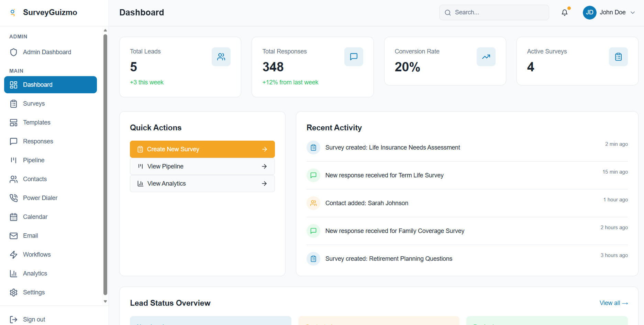Sign out of the application
The image size is (644, 325).
34,320
